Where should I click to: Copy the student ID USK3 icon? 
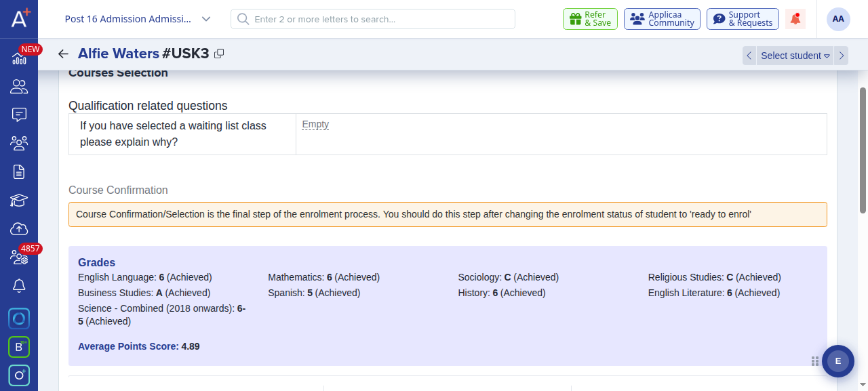(x=219, y=54)
